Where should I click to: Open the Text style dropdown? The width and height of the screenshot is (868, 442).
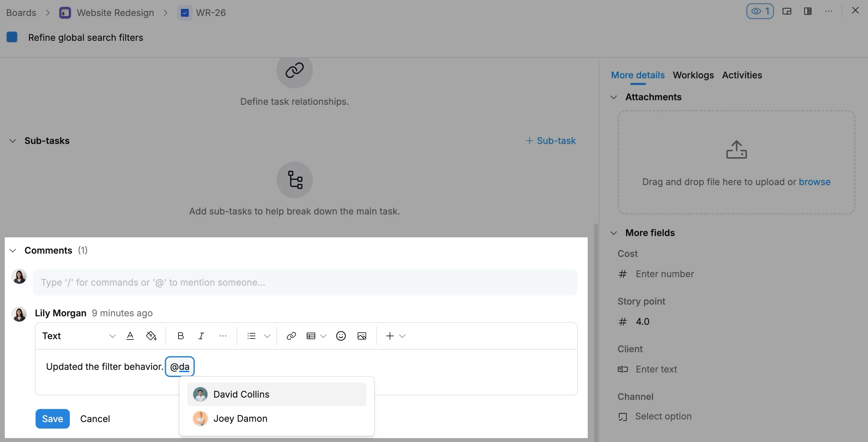[x=79, y=336]
